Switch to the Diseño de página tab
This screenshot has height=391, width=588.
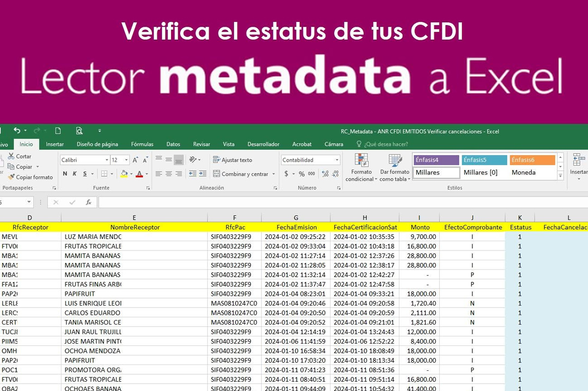[97, 144]
